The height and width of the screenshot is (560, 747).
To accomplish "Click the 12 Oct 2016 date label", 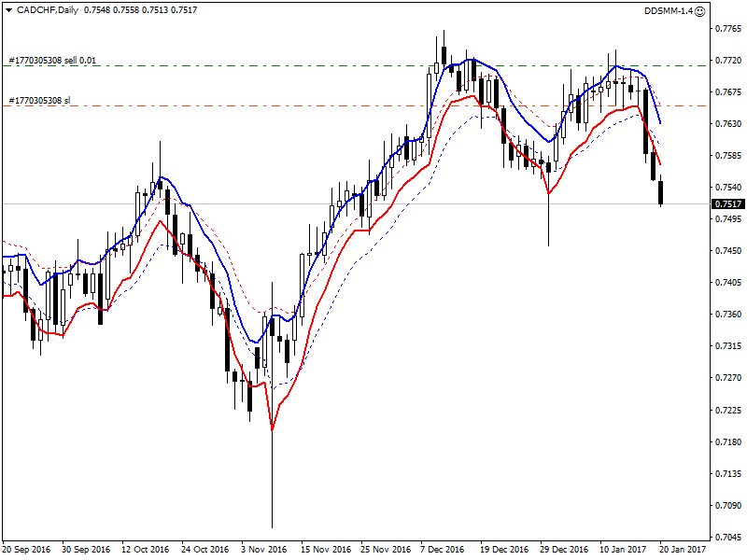I will click(146, 550).
